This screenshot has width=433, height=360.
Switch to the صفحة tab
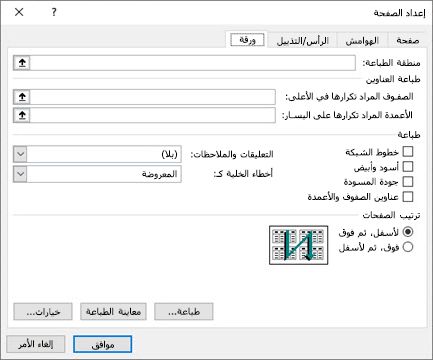407,40
